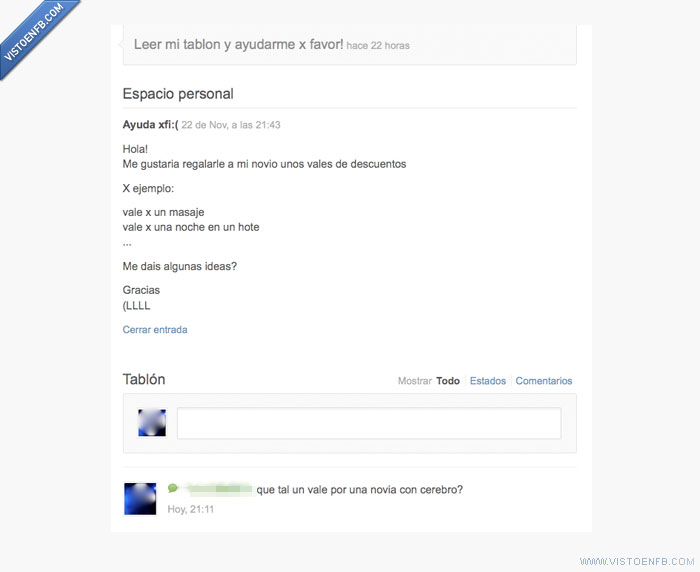This screenshot has width=700, height=572.
Task: Select the Todo filter tab
Action: coord(448,381)
